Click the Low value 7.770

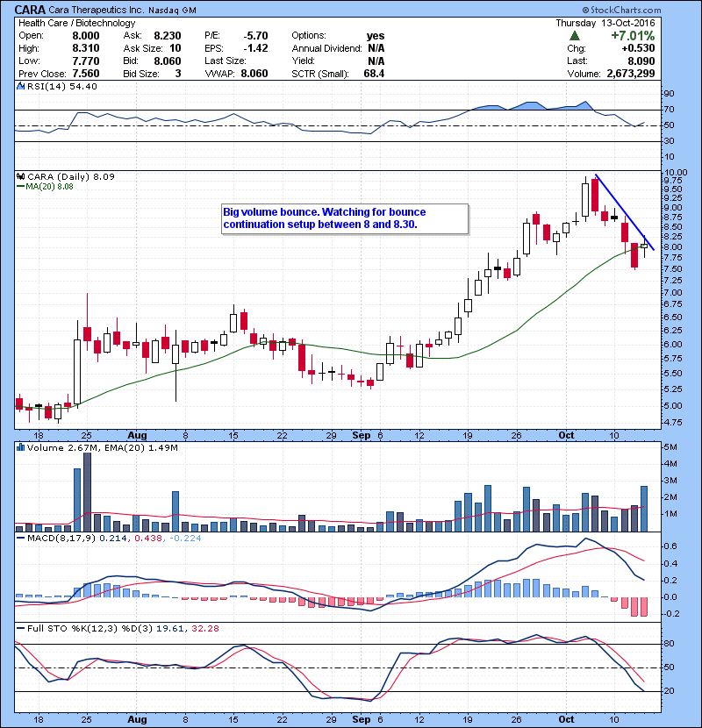pyautogui.click(x=86, y=61)
